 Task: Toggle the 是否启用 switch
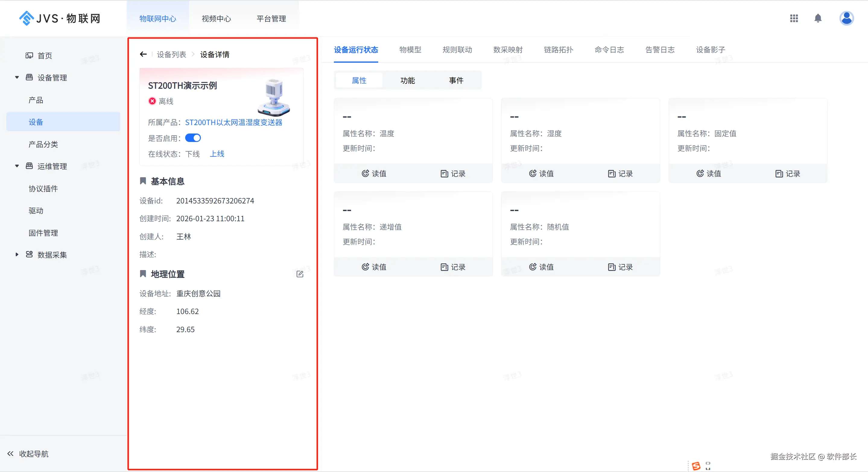point(193,138)
